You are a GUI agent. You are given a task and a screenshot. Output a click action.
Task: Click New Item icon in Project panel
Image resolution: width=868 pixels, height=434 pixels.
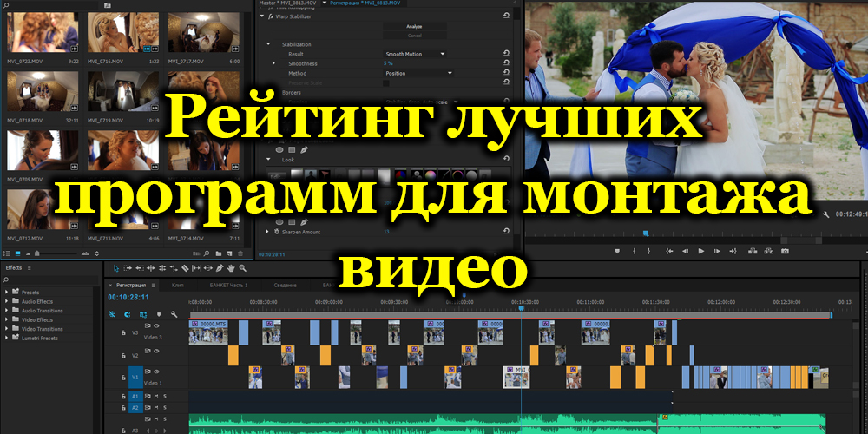point(229,253)
